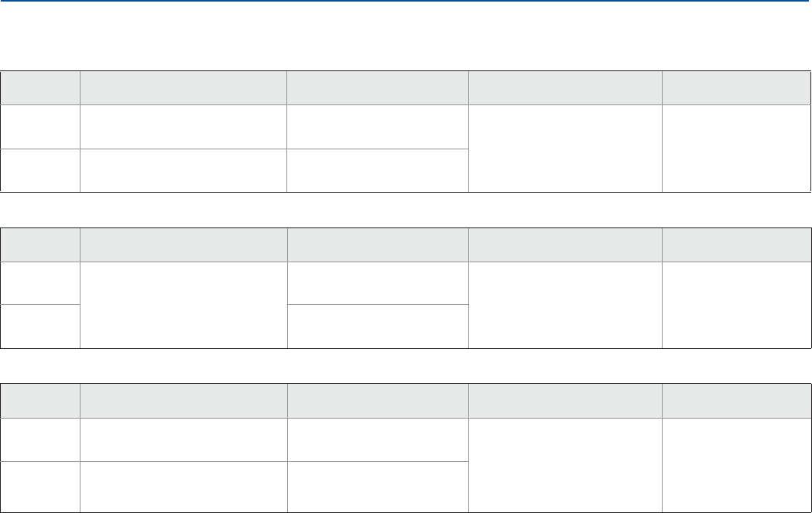The width and height of the screenshot is (812, 513).
Task: Click the merged fourth-column body cell in top table
Action: click(565, 147)
